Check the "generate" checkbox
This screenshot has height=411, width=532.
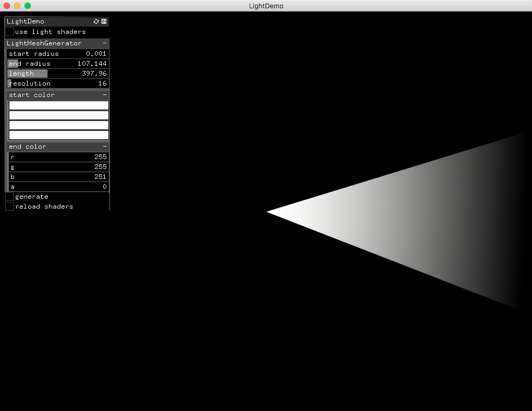pos(9,197)
